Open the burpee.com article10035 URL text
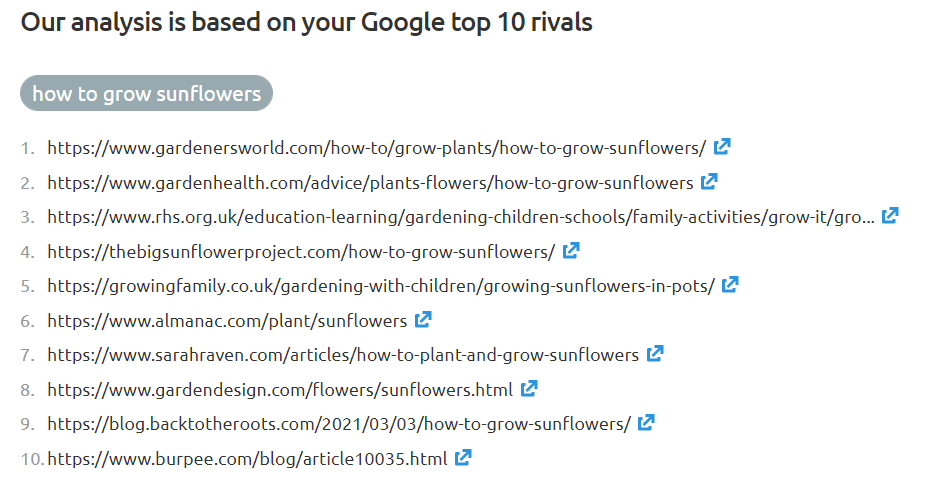The height and width of the screenshot is (489, 941). (247, 459)
